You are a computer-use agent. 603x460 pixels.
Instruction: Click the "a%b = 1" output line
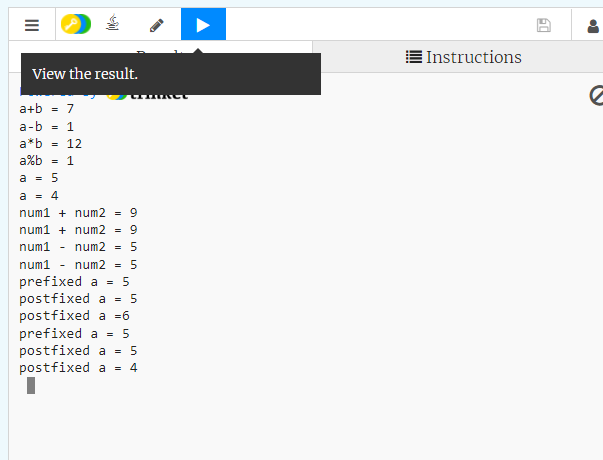47,160
